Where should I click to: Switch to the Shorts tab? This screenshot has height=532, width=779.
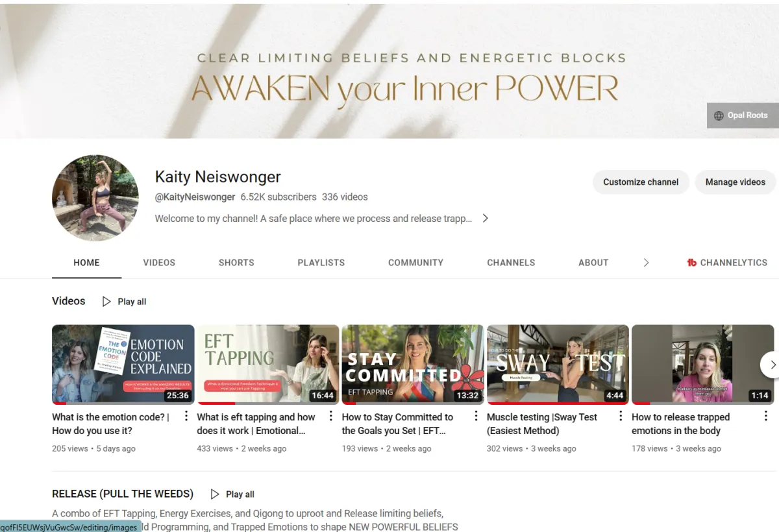[x=236, y=263]
